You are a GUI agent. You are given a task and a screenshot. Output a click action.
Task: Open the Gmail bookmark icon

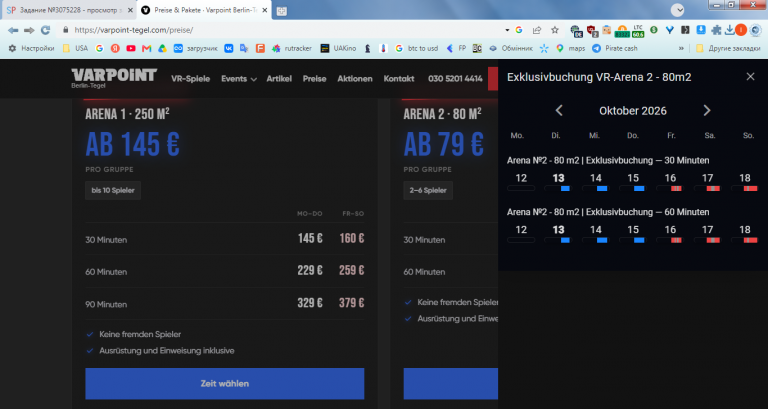[146, 48]
